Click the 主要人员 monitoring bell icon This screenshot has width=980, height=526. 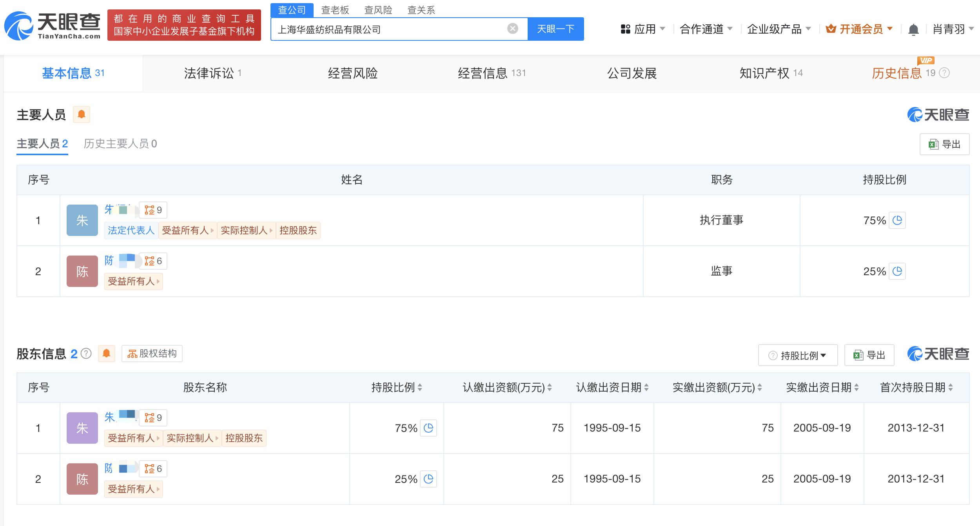pyautogui.click(x=82, y=114)
